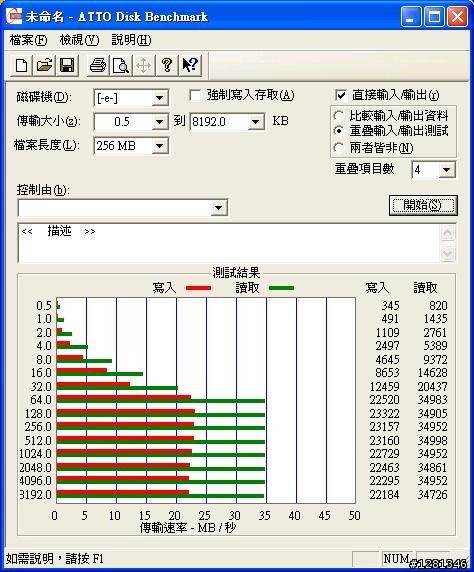Click the four-arrow move toolbar icon
Screen dimensions: 474x572
tap(143, 66)
